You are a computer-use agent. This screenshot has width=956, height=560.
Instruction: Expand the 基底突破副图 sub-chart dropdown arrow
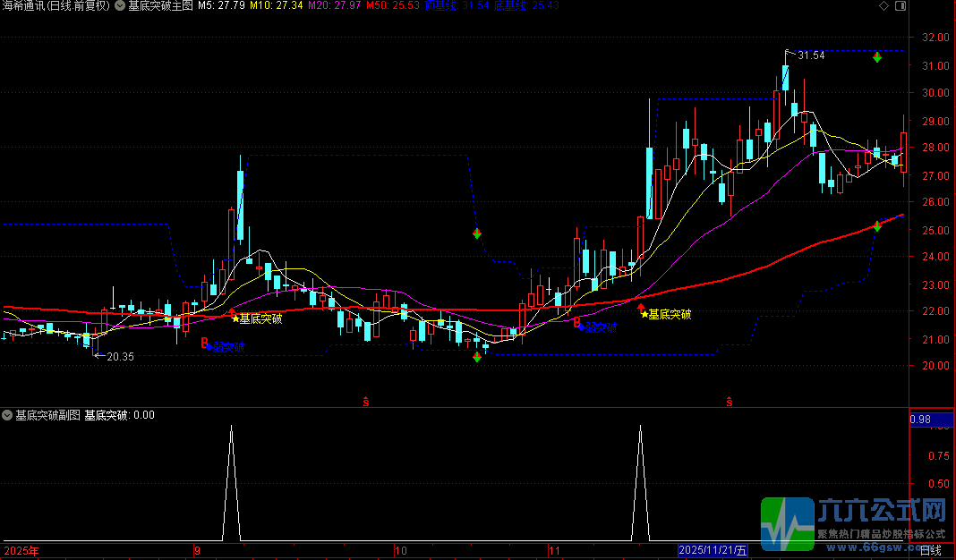(x=7, y=415)
